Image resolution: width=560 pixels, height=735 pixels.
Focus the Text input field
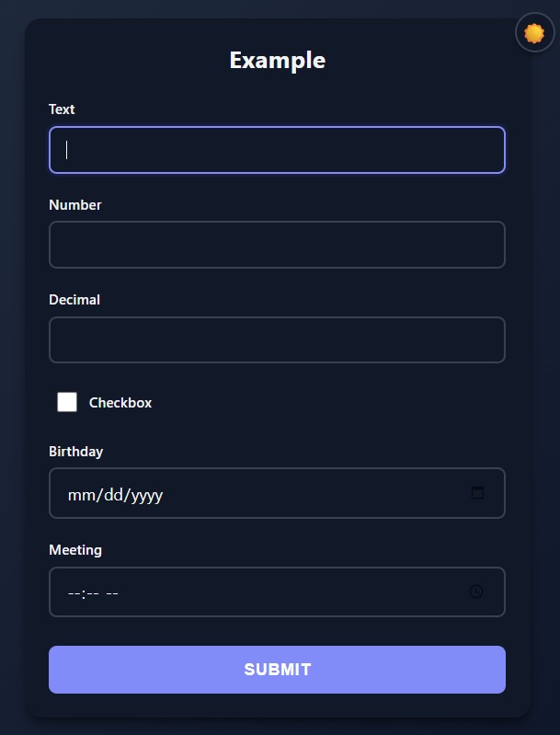tap(277, 150)
